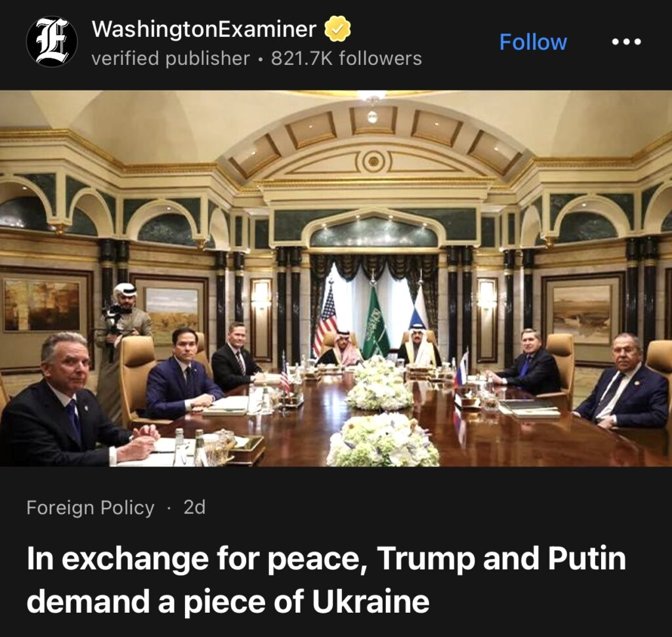Image resolution: width=672 pixels, height=637 pixels.
Task: Open the three-dot more options menu
Action: pos(626,41)
